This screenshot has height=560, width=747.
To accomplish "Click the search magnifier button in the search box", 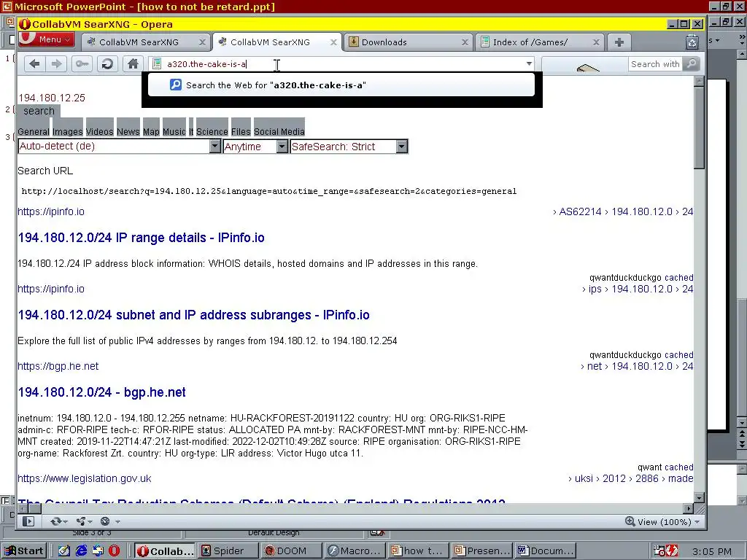I will click(691, 64).
